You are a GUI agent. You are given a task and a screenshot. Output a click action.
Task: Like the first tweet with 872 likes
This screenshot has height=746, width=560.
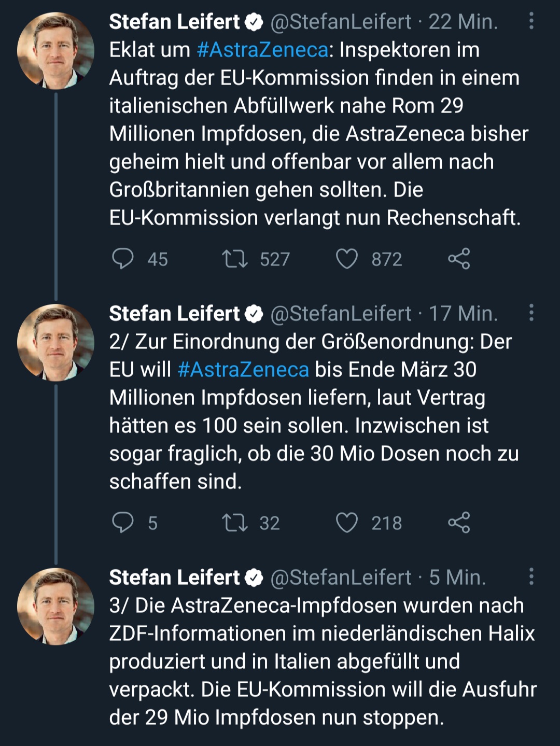tap(346, 259)
